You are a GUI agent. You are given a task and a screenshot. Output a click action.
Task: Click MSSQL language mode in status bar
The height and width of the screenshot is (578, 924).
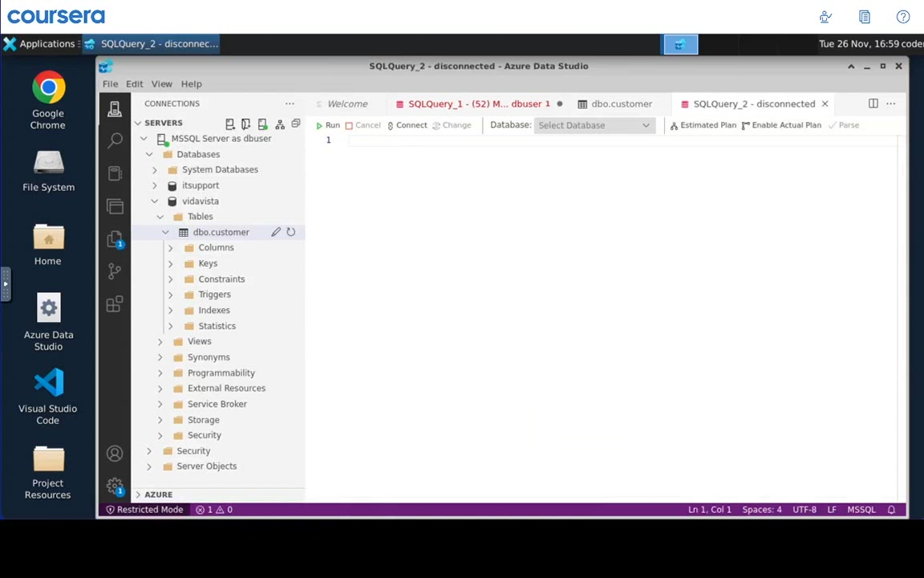[x=861, y=510]
